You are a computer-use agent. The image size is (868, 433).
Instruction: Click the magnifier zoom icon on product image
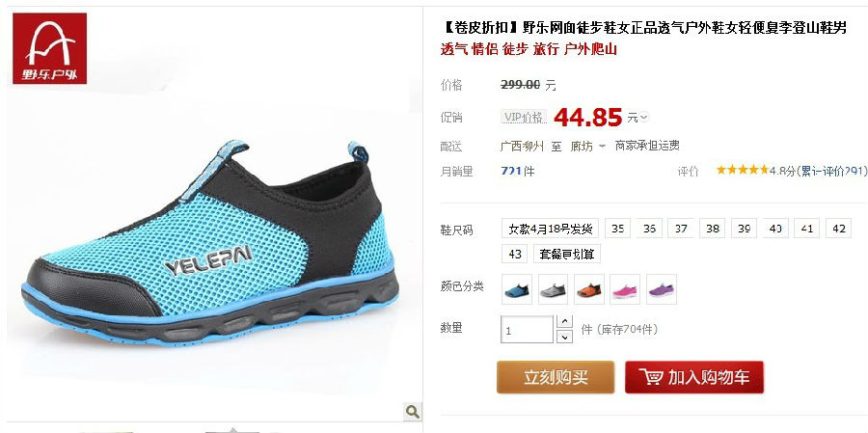click(x=412, y=412)
